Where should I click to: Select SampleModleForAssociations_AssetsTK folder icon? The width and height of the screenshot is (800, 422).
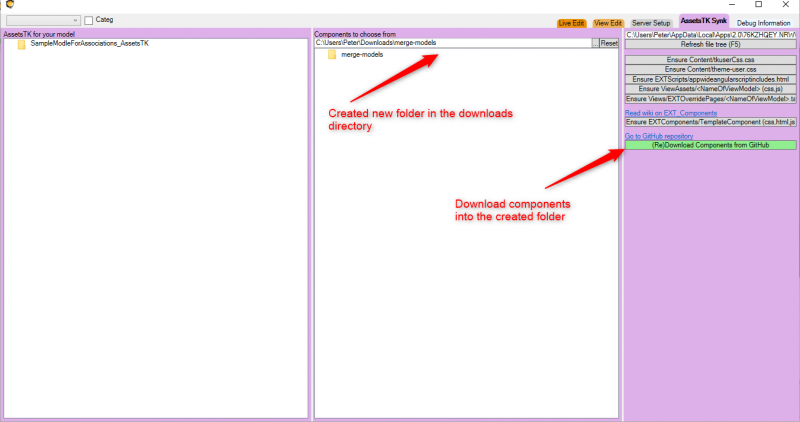pos(21,44)
